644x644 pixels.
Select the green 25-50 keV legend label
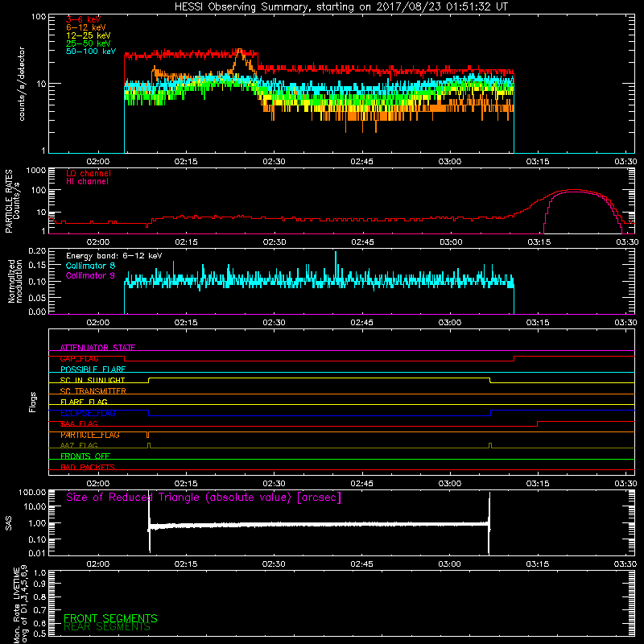(x=89, y=43)
